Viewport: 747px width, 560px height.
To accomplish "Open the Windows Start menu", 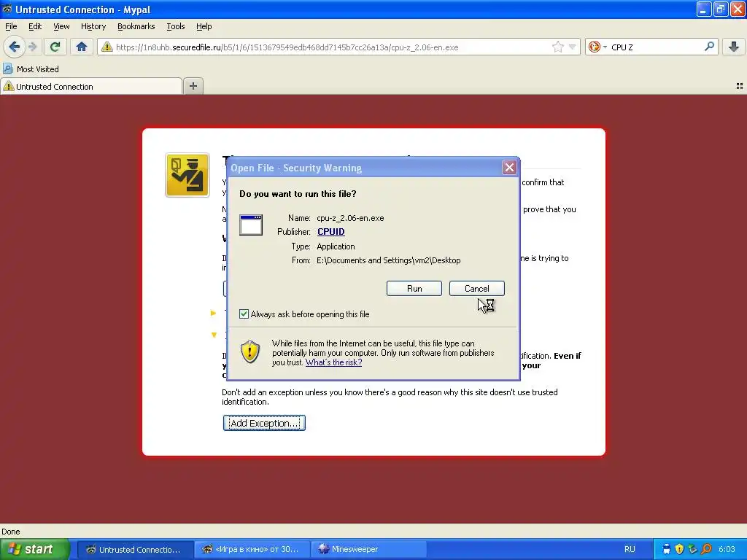I will (35, 549).
